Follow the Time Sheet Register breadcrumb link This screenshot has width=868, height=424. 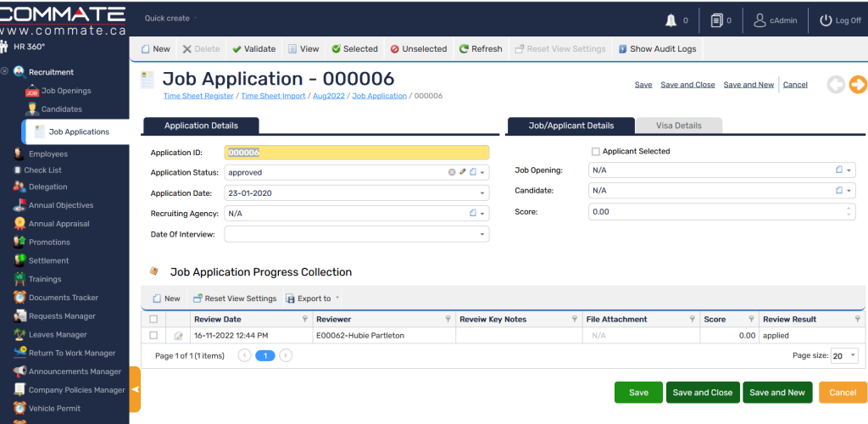[x=199, y=97]
